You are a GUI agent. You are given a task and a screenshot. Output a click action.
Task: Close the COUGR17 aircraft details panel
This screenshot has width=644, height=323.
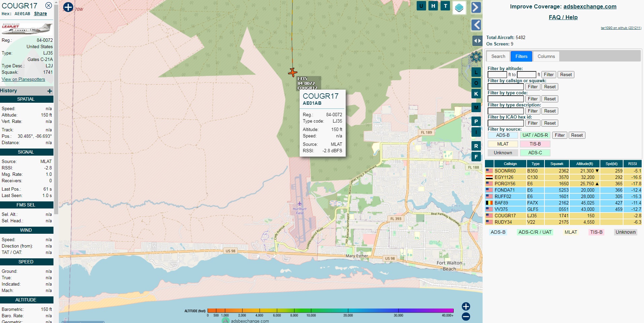click(x=49, y=5)
